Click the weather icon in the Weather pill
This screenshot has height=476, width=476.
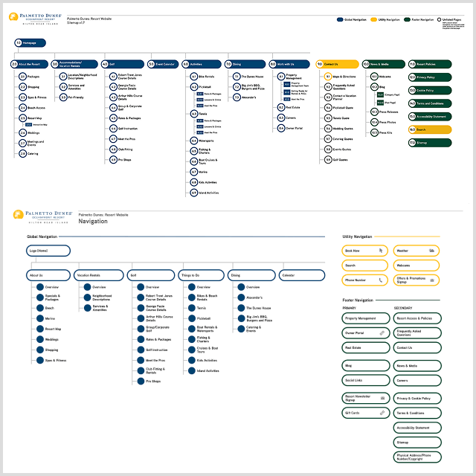[431, 251]
